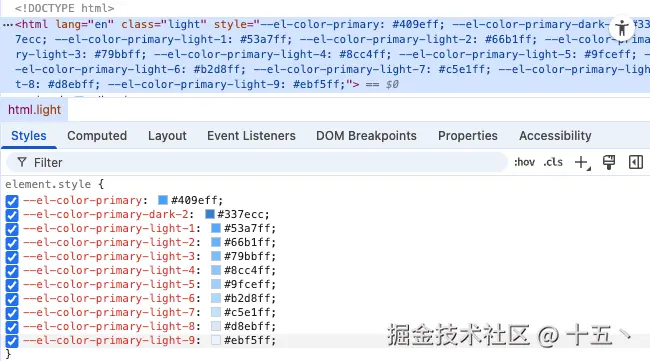Click the .cls element classes button
The height and width of the screenshot is (361, 650).
pyautogui.click(x=553, y=162)
